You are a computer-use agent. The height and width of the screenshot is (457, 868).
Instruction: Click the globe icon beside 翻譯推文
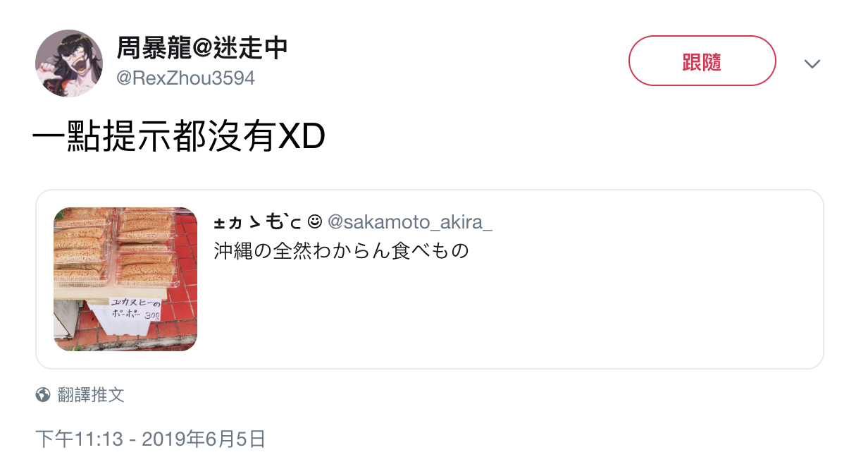click(x=43, y=395)
